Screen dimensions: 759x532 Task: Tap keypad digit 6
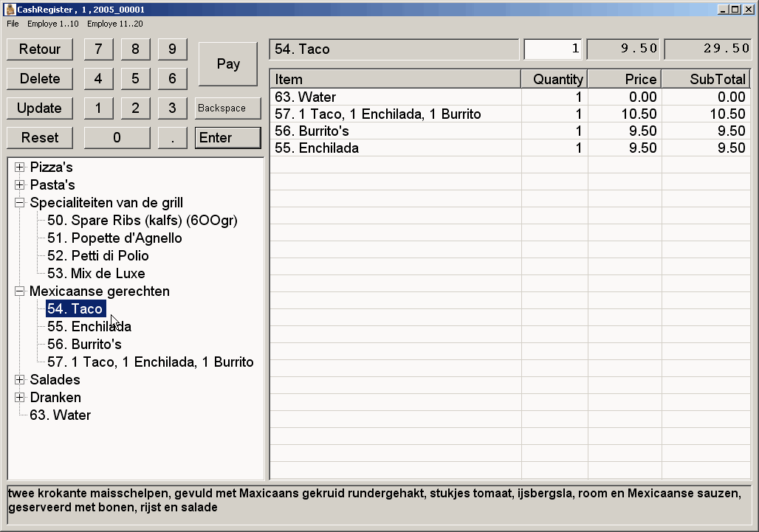(172, 79)
